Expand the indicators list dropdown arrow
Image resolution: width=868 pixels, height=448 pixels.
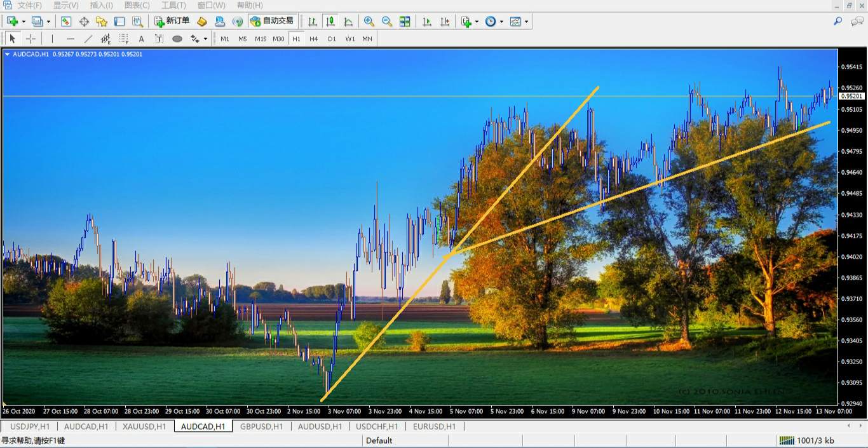tap(477, 22)
